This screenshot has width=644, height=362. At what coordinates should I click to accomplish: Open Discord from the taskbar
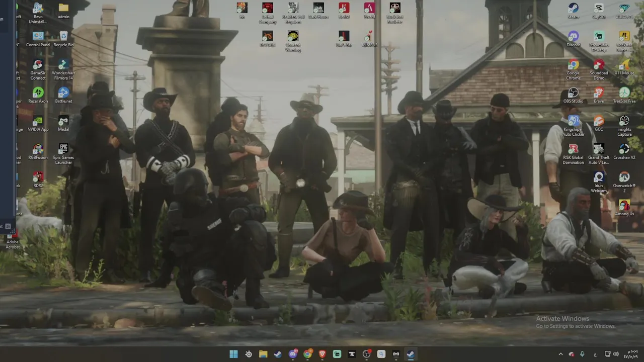tap(293, 354)
